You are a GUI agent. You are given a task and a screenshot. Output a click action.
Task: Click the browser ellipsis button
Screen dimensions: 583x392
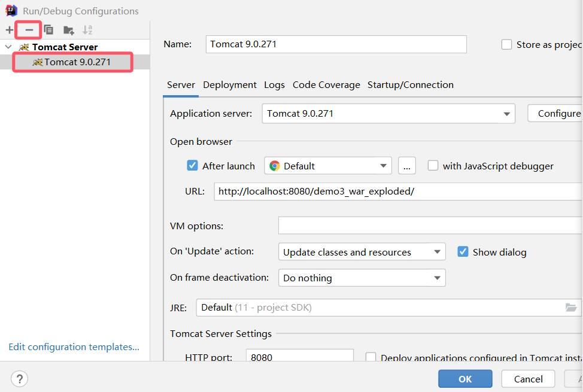pos(407,166)
